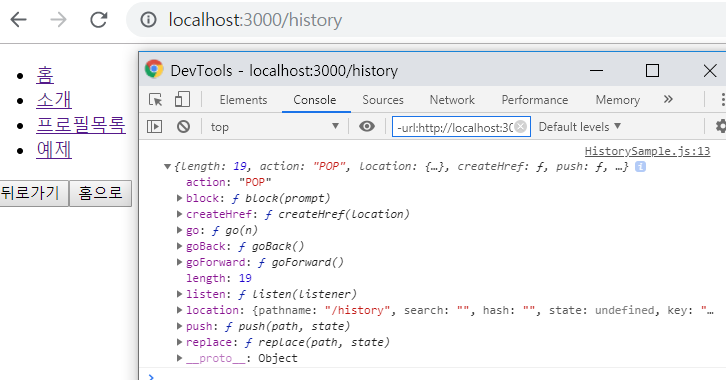726x380 pixels.
Task: Switch to the Performance tab
Action: click(535, 100)
